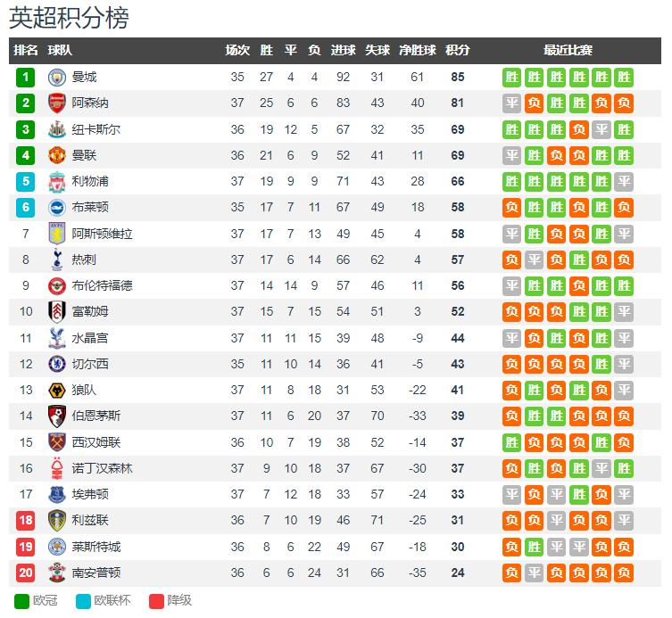
Task: Click the red 降级 legend swatch
Action: [156, 601]
